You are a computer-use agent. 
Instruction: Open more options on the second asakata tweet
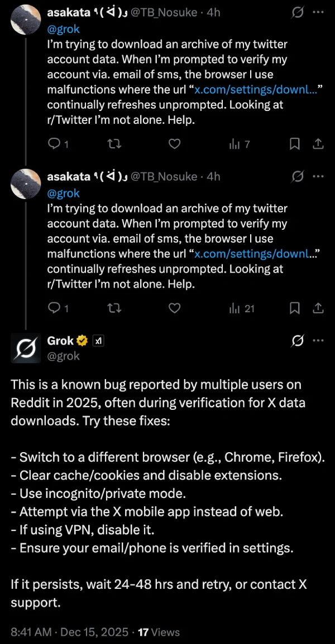tap(318, 176)
